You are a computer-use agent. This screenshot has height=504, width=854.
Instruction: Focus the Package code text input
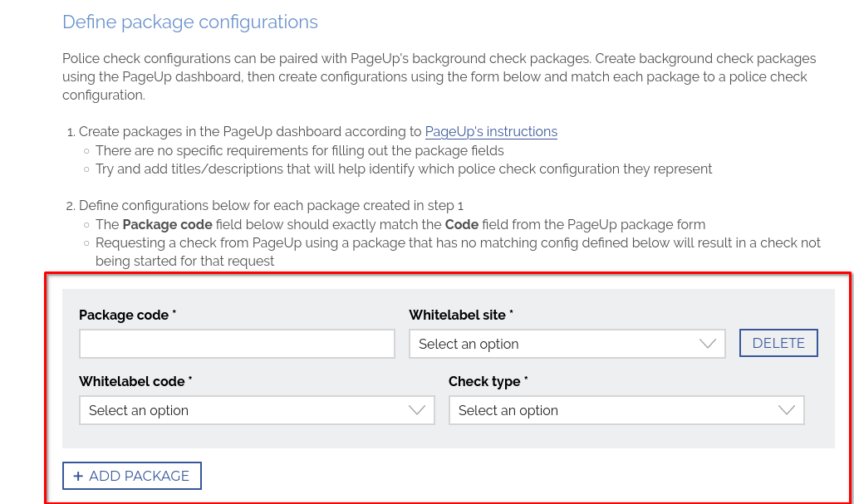[237, 344]
